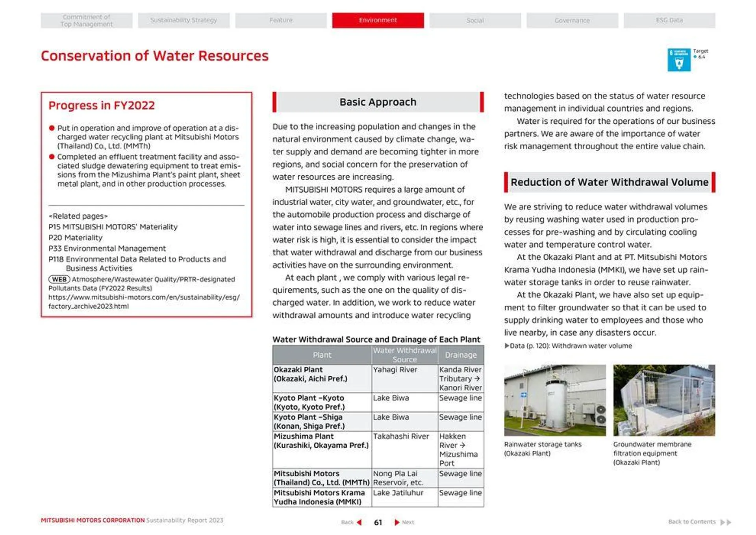Click the Back page link text

[x=347, y=522]
